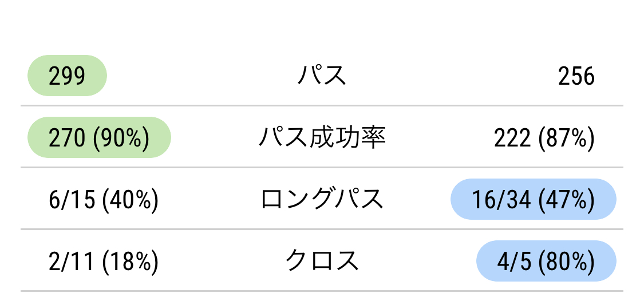Open the パス成功率 stat label
The width and height of the screenshot is (644, 297).
[x=322, y=138]
